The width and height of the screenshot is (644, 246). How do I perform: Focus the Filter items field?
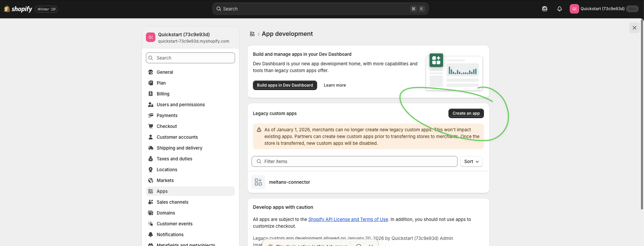point(355,161)
